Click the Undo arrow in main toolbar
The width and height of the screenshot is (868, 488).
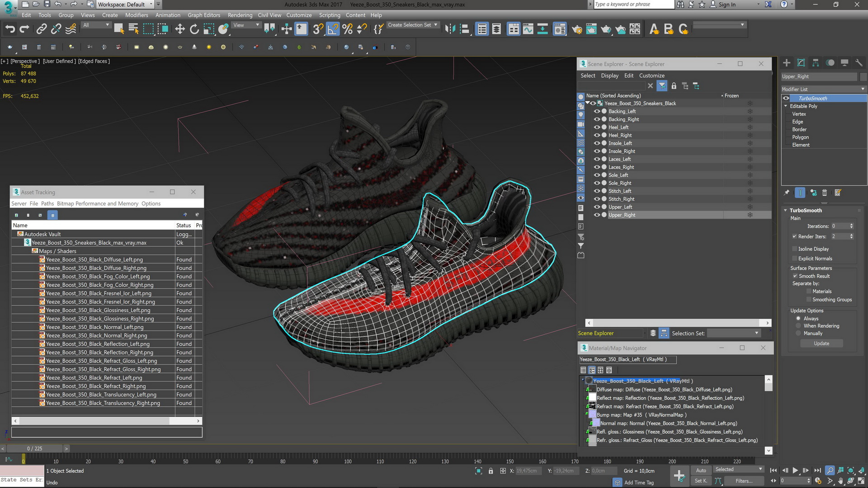(10, 29)
